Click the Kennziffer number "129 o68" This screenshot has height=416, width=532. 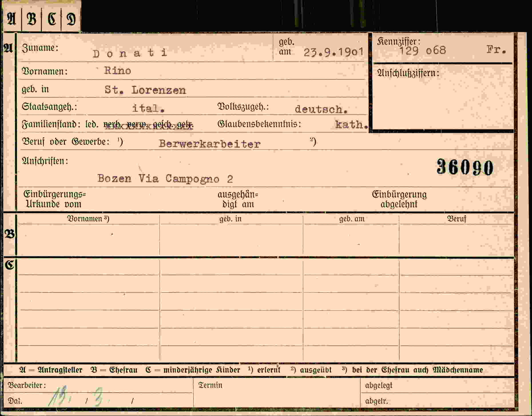pyautogui.click(x=423, y=51)
